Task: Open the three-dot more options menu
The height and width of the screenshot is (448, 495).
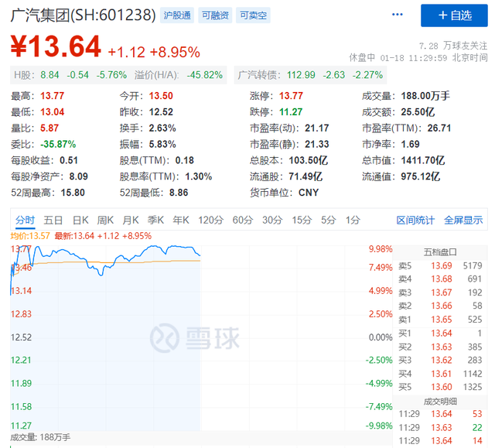Action: 397,15
